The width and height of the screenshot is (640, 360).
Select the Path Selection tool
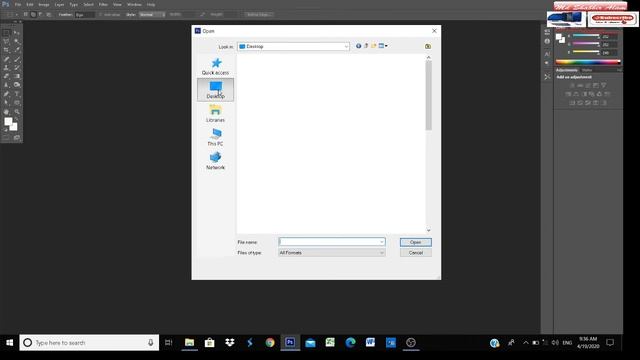point(6,102)
